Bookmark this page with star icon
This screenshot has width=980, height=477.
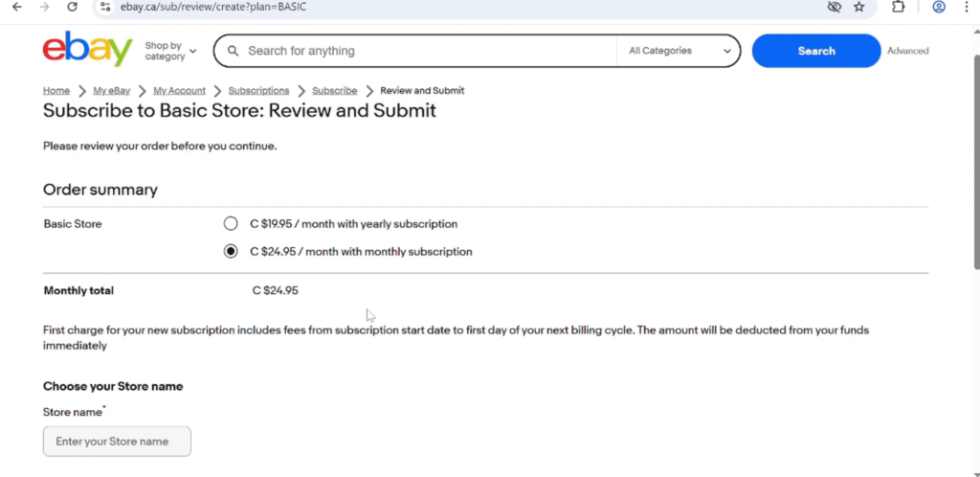(x=858, y=7)
